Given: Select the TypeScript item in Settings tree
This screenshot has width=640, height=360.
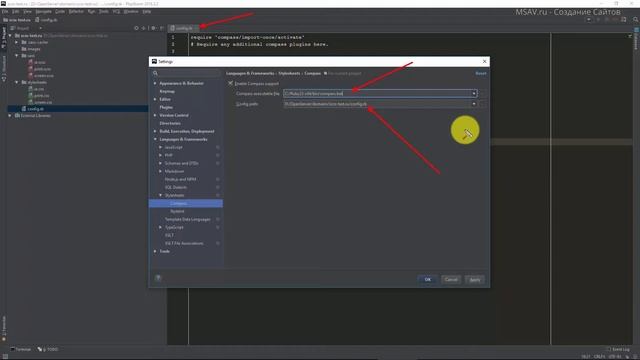Looking at the screenshot, I should (x=174, y=227).
